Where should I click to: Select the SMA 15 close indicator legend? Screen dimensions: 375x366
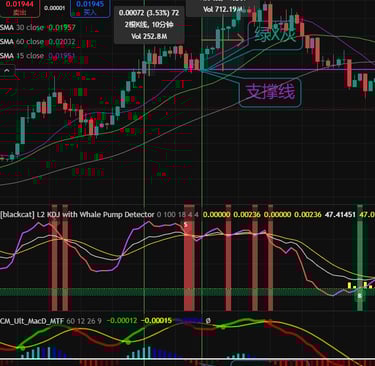coord(37,56)
